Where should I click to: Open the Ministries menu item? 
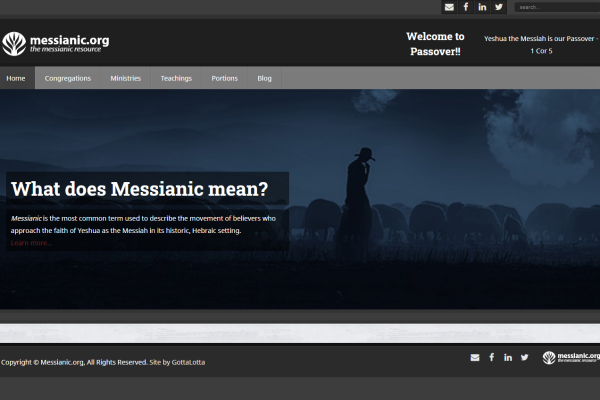tap(126, 78)
